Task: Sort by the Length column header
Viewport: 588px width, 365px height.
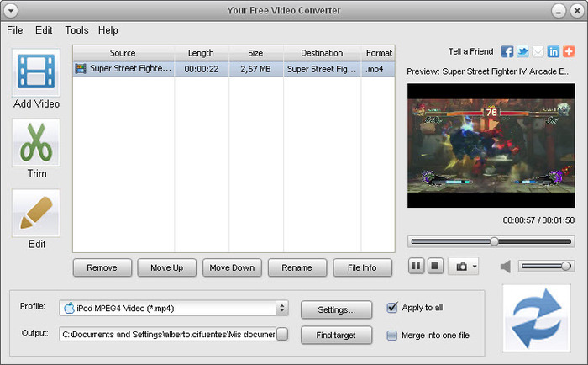Action: tap(202, 53)
